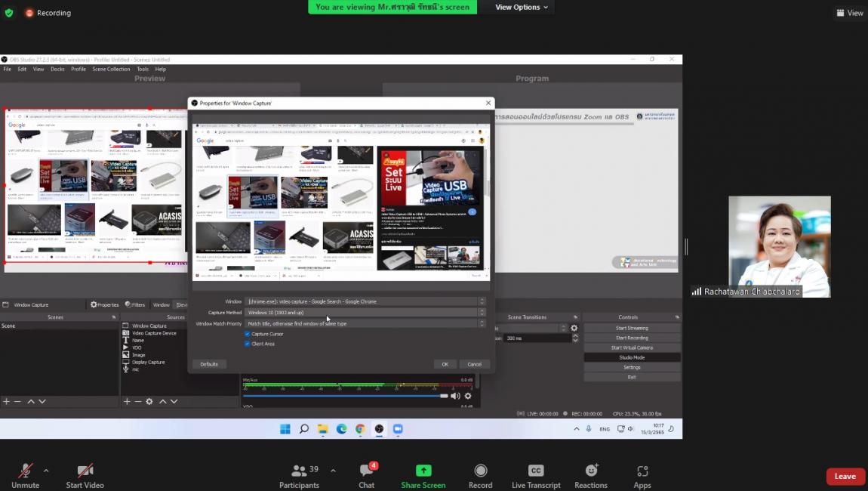
Task: Open the OBS Profile menu
Action: tap(78, 69)
